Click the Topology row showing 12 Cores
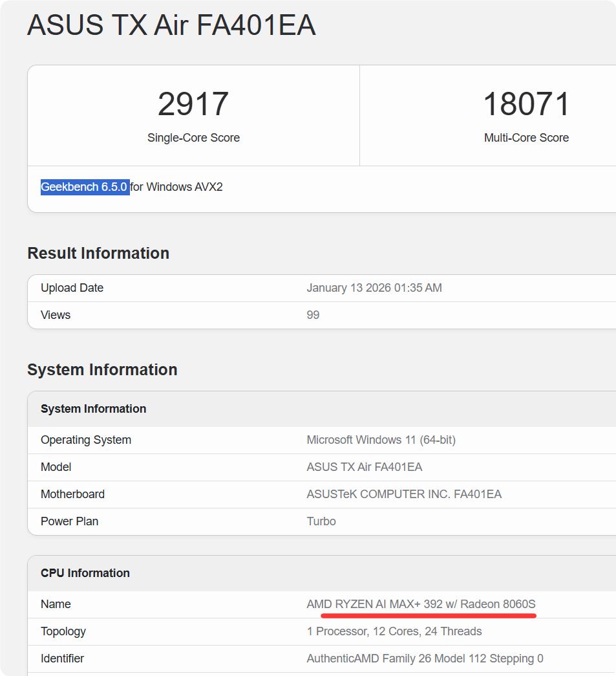 point(394,631)
